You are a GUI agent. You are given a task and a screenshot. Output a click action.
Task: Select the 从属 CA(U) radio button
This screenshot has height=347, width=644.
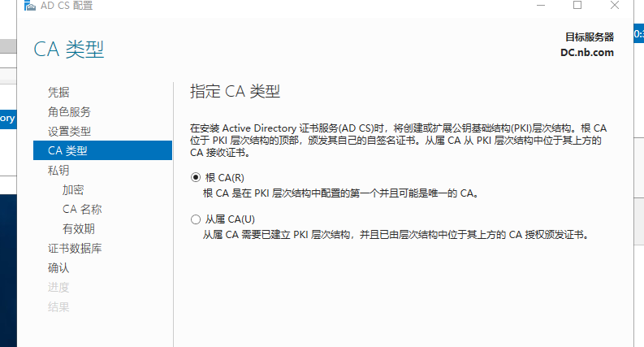click(x=196, y=219)
